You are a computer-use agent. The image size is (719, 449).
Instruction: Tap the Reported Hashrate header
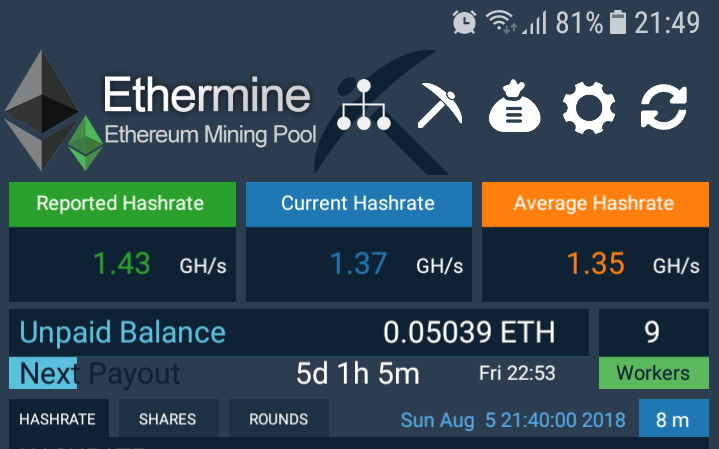(x=122, y=204)
